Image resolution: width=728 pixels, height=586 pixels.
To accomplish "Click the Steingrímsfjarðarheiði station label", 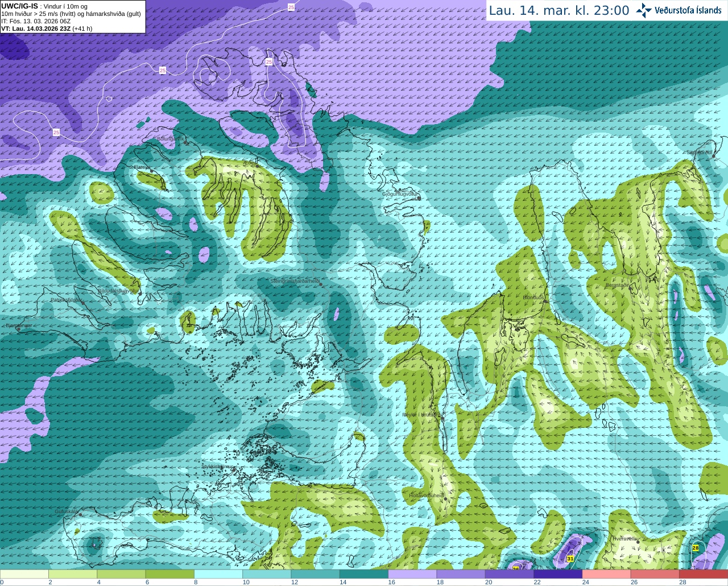I will pyautogui.click(x=295, y=281).
